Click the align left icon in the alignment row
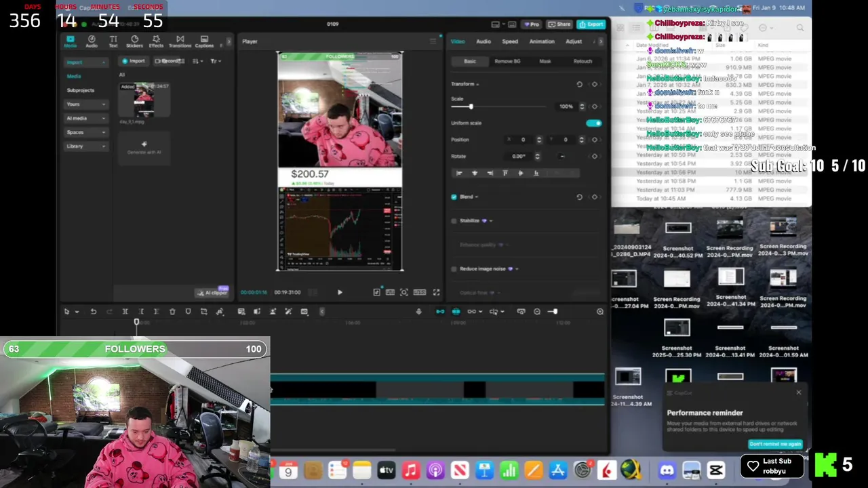Viewport: 868px width, 488px height. pos(459,173)
